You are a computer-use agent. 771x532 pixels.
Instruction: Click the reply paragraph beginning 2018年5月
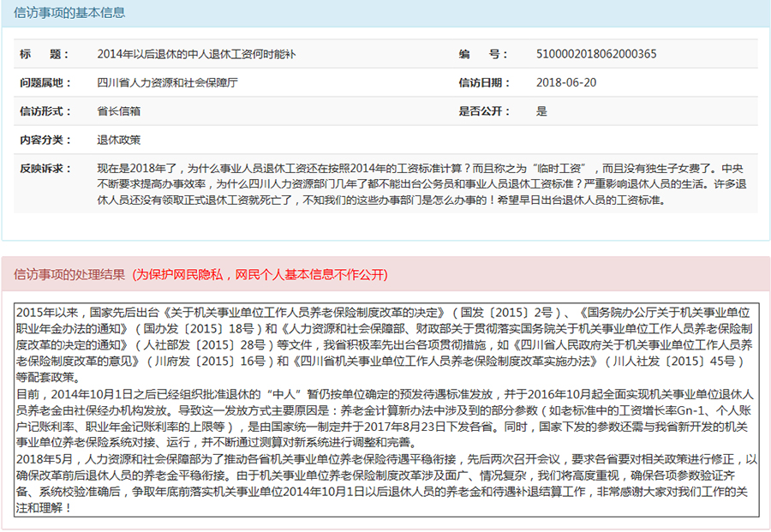tap(385, 483)
